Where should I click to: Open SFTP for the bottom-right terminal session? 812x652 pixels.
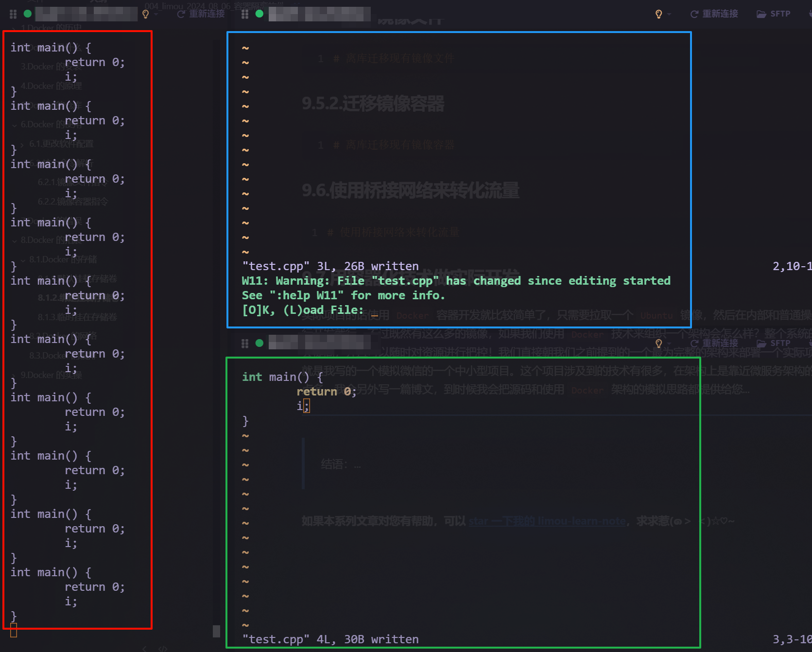click(774, 343)
